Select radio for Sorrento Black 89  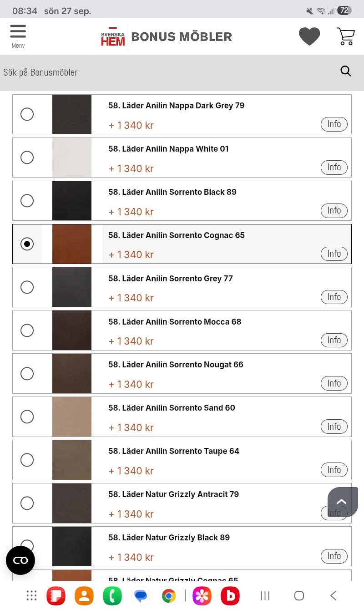[27, 201]
